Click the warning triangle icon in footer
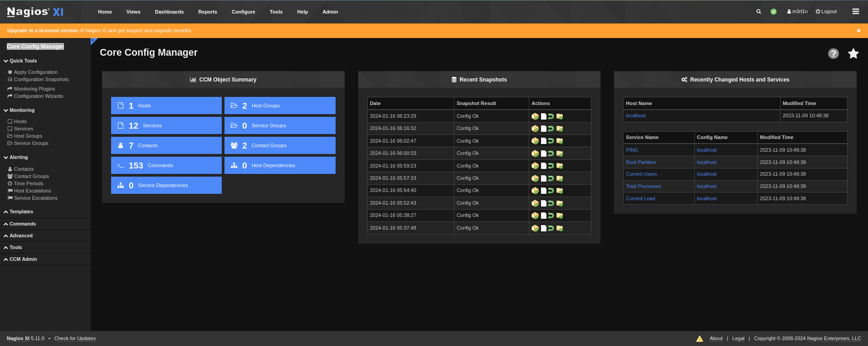The height and width of the screenshot is (346, 868). pos(700,339)
